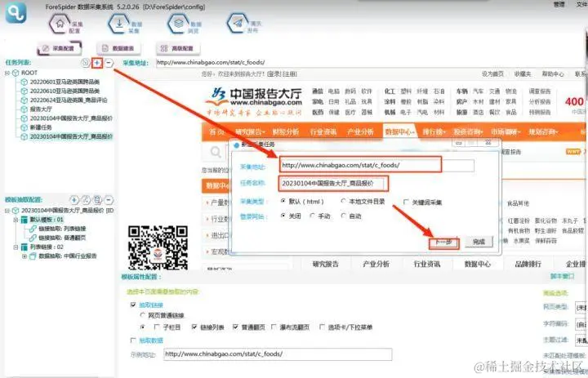This screenshot has width=588, height=378.
Task: Toggle the 抽取链接 checkbox
Action: coord(133,305)
